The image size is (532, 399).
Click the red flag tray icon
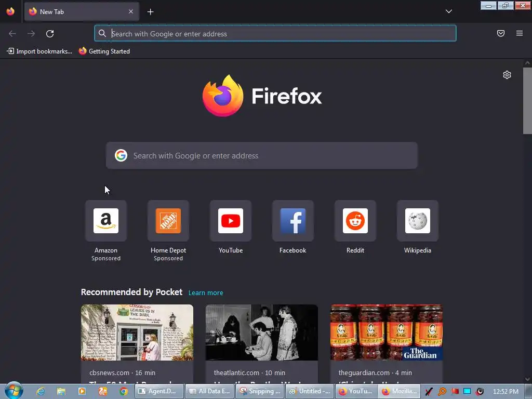click(455, 392)
